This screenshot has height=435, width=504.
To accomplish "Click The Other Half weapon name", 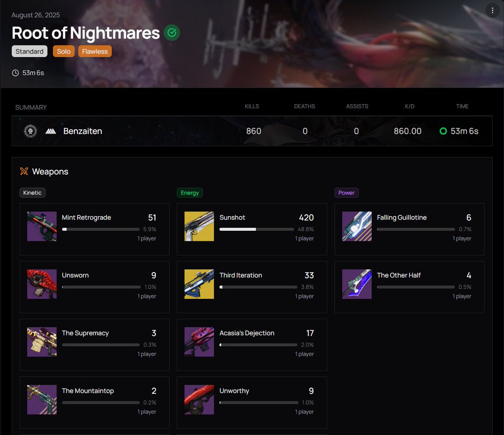I will click(x=399, y=275).
